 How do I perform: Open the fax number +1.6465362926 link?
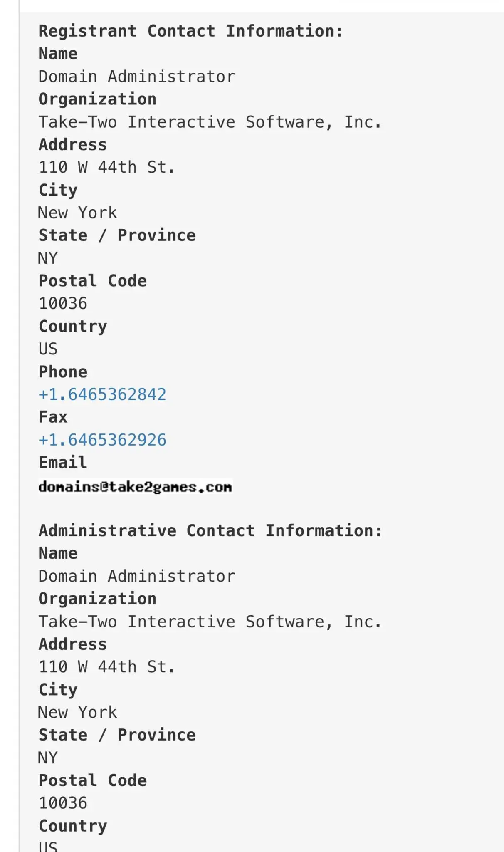pyautogui.click(x=102, y=440)
